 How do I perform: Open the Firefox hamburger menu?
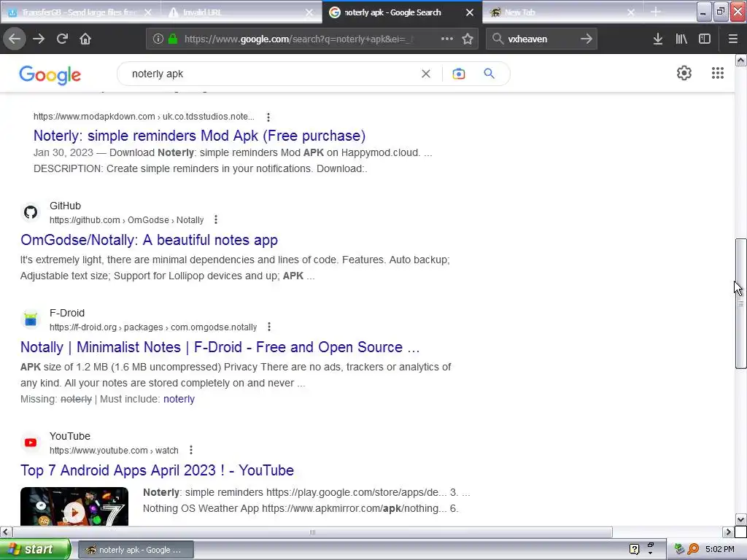(732, 39)
